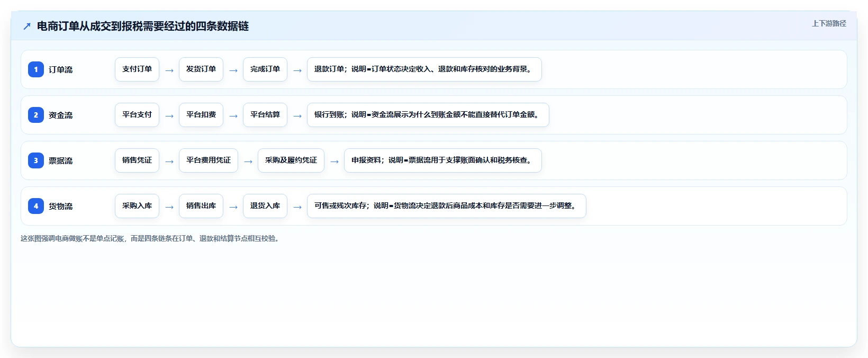Click the 资金流 row label
Viewport: 868px width, 358px height.
[61, 115]
